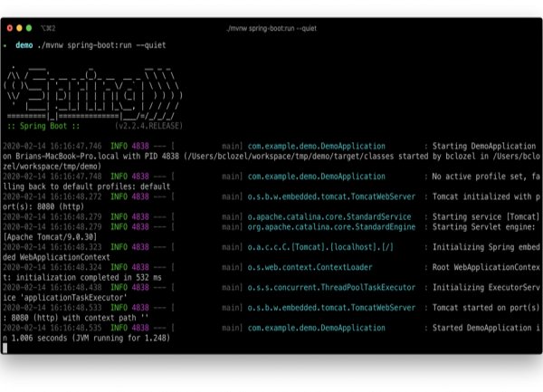The image size is (543, 392).
Task: Click the red close window button
Action: point(10,28)
